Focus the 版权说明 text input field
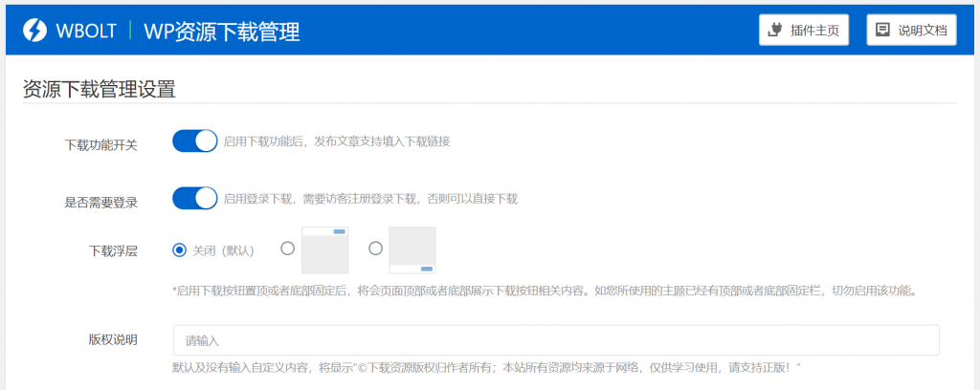The width and height of the screenshot is (980, 390). click(555, 341)
